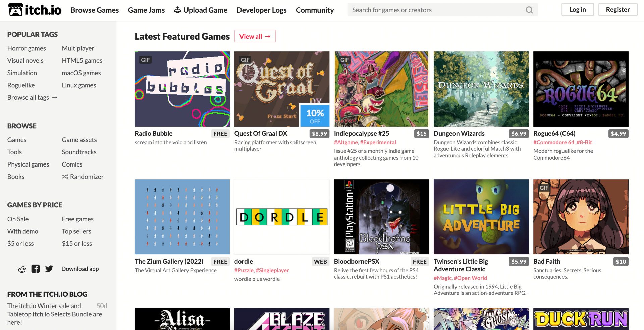Open dordle game thumbnail

coord(282,217)
